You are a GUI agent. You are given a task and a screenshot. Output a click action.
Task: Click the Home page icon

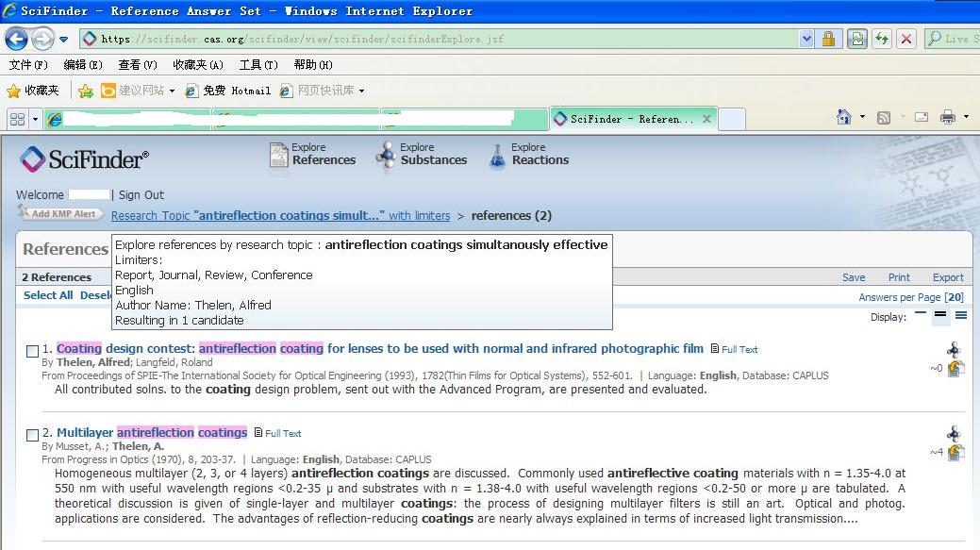844,117
